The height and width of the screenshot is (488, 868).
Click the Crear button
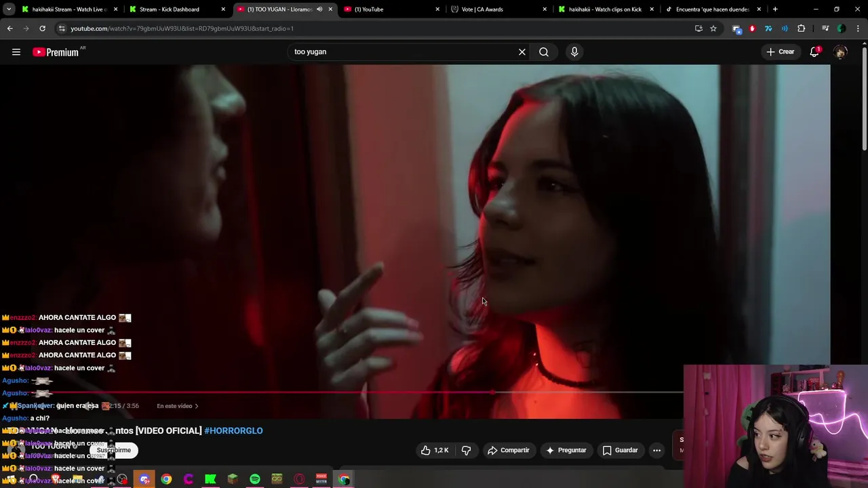pos(780,52)
